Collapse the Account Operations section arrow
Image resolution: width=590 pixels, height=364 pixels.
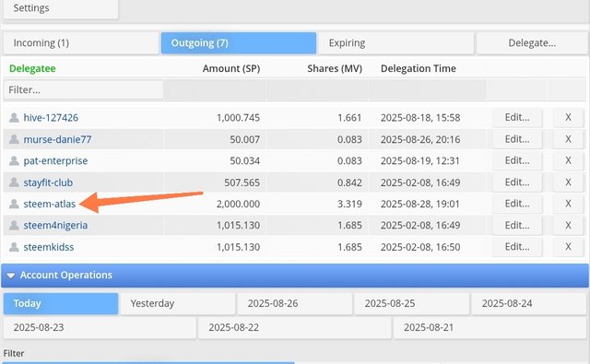[x=10, y=276]
